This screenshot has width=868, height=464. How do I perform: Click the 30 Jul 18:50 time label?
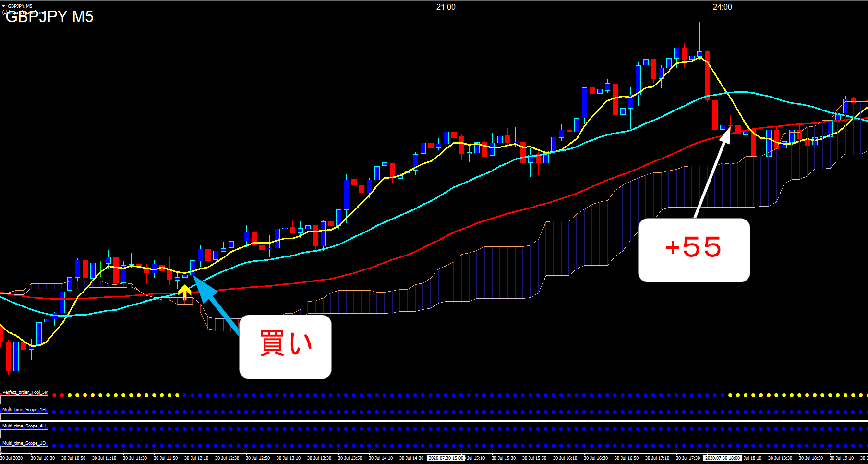(811, 458)
